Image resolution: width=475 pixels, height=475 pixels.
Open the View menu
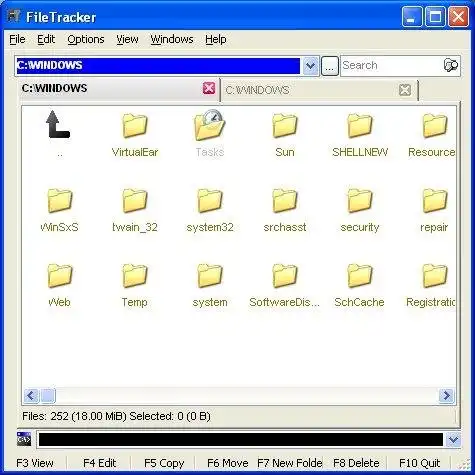127,39
